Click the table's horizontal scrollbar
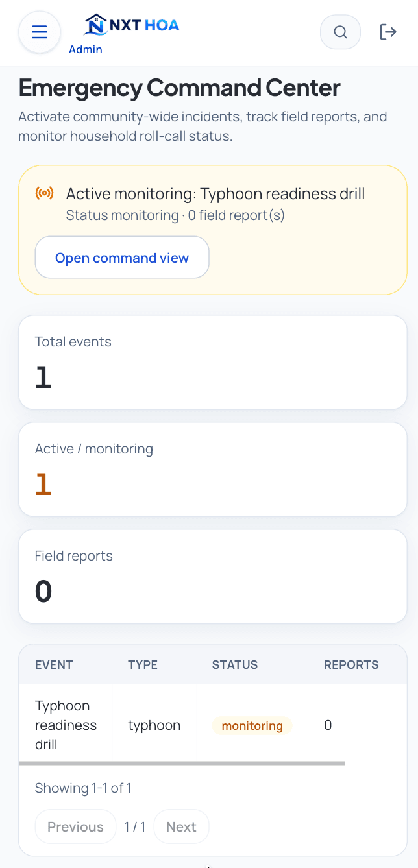 (182, 763)
